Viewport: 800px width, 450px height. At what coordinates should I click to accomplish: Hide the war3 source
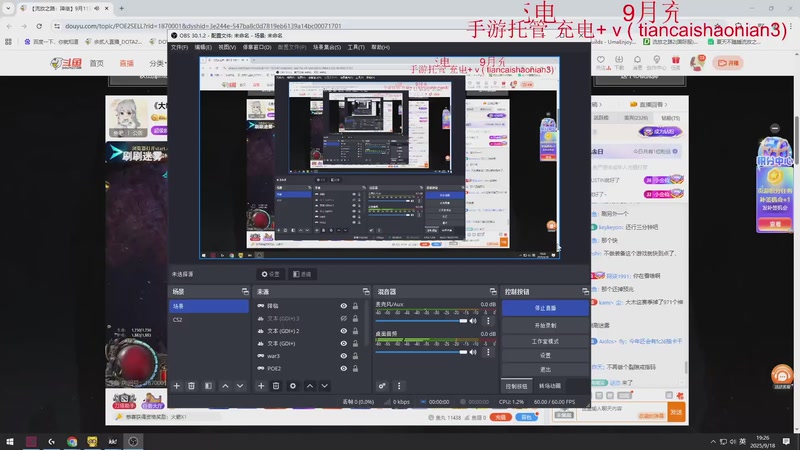[343, 356]
